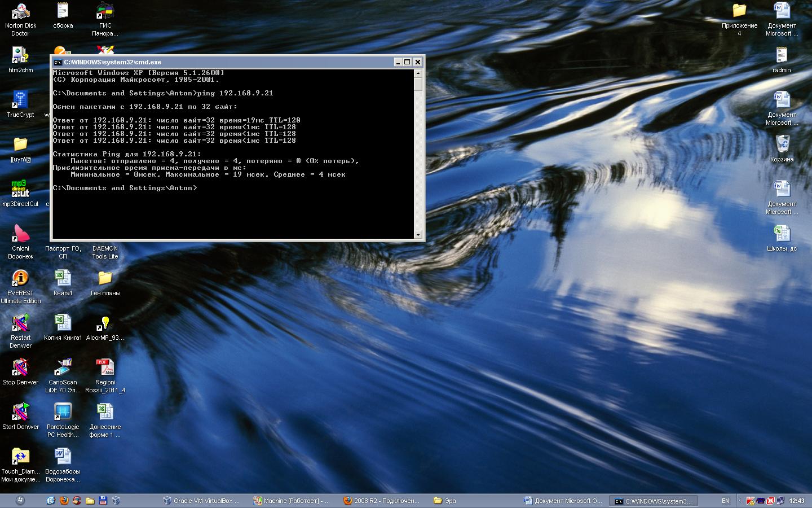
Task: Open the Regioni Rossii PDF file
Action: [x=105, y=369]
